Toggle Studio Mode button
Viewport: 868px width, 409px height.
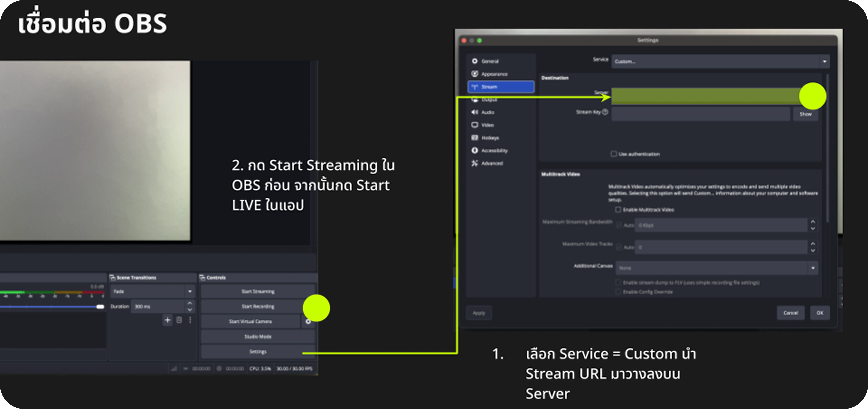click(x=258, y=336)
